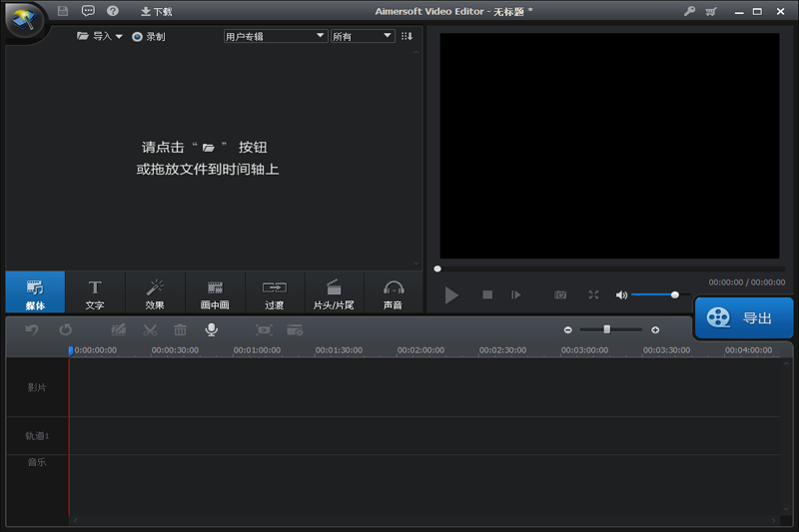Switch to the 文字 text tab

95,293
